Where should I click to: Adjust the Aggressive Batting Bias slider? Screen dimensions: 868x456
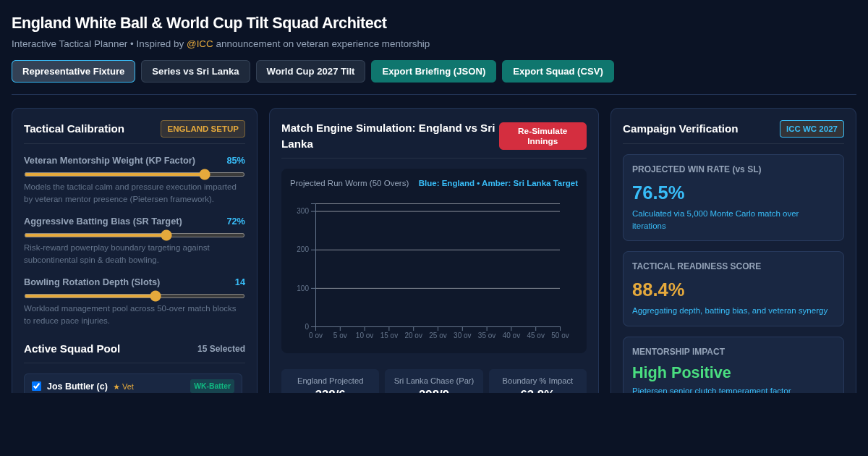click(x=135, y=235)
